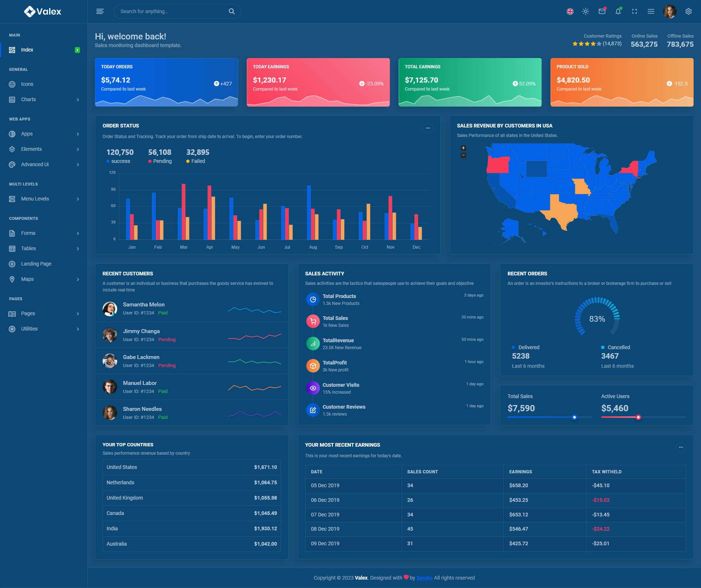Zoom out on the USA map
The image size is (701, 588).
(x=463, y=155)
